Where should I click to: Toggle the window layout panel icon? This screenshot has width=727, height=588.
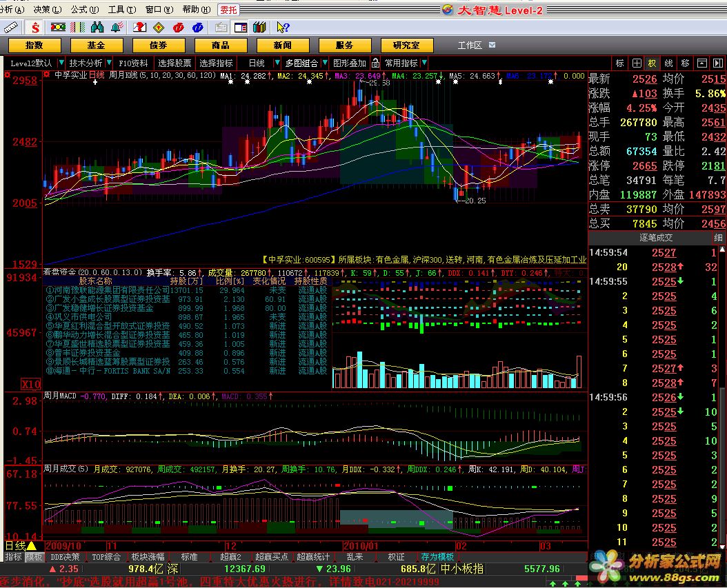tap(241, 28)
